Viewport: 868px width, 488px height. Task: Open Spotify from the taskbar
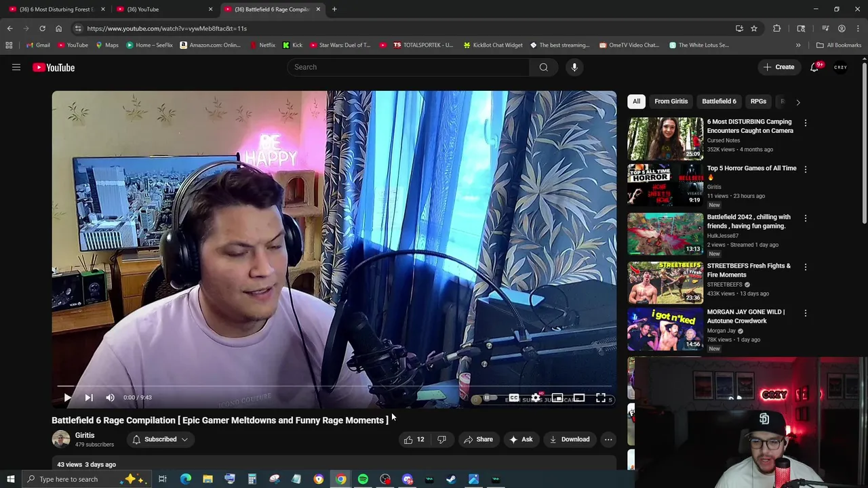pyautogui.click(x=363, y=479)
